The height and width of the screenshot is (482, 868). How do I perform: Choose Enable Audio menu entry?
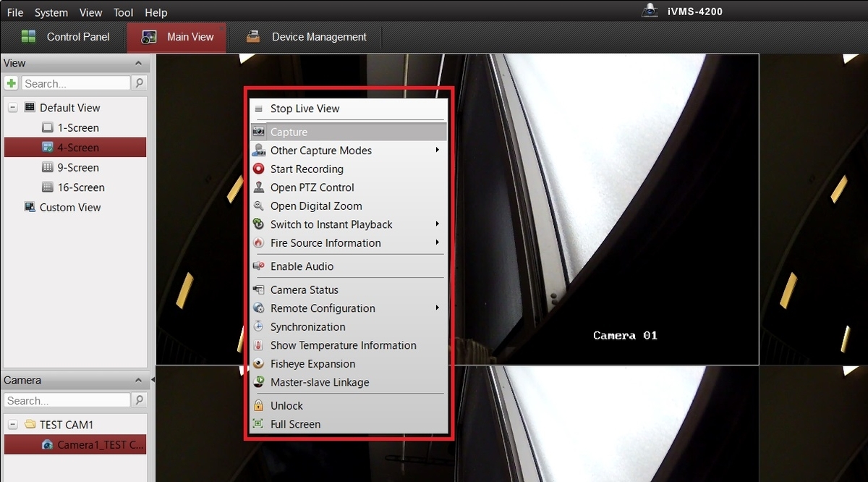click(x=348, y=266)
